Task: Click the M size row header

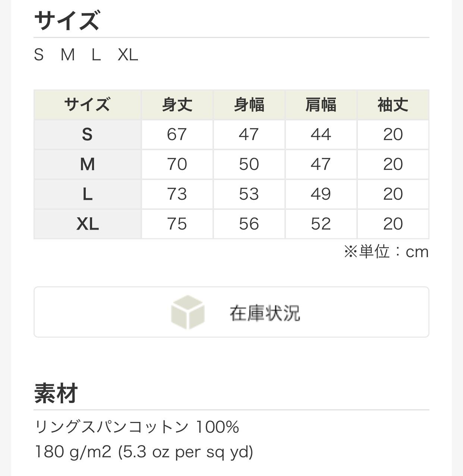Action: (x=87, y=164)
